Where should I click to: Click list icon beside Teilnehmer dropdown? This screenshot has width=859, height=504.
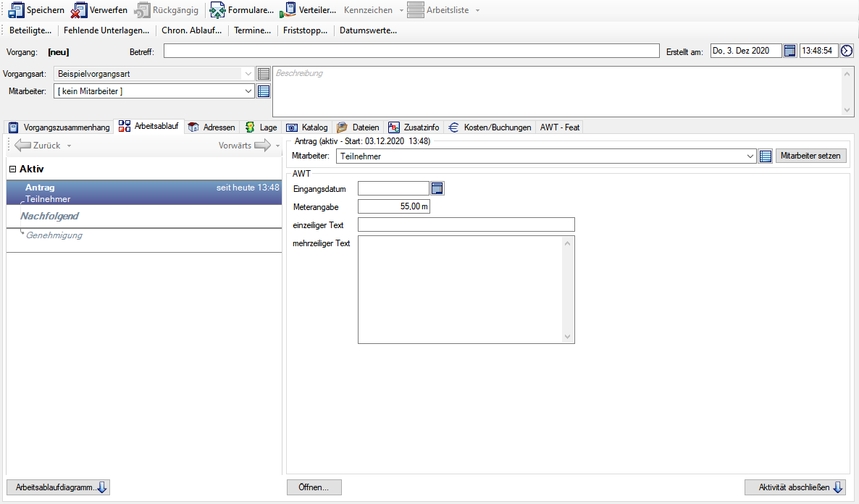coord(766,156)
